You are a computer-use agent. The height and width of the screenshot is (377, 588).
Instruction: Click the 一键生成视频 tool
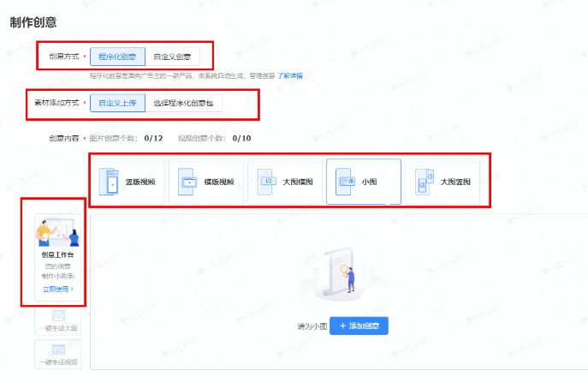pos(57,355)
